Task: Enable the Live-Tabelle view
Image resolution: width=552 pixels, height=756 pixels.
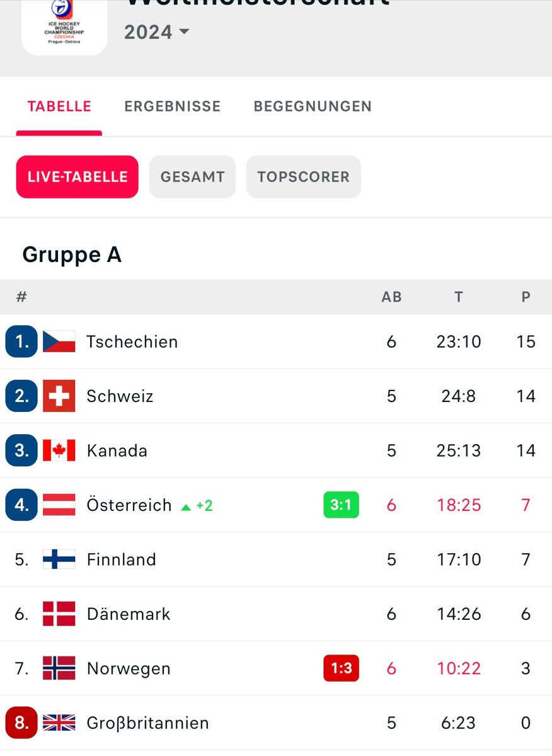Action: [78, 177]
